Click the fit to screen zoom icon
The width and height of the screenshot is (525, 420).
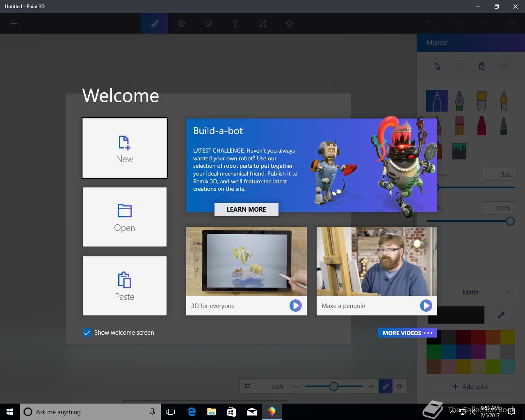(x=248, y=386)
